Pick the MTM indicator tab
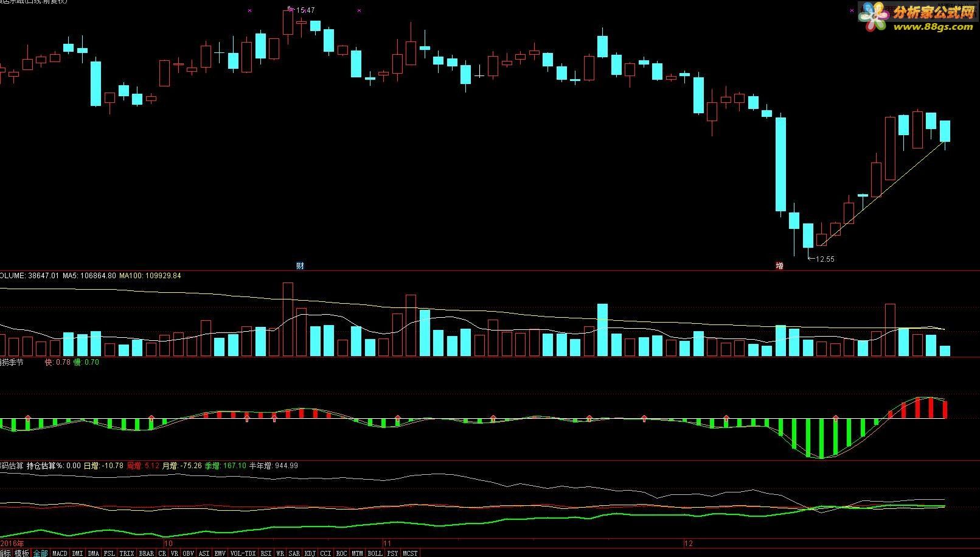 coord(357,553)
